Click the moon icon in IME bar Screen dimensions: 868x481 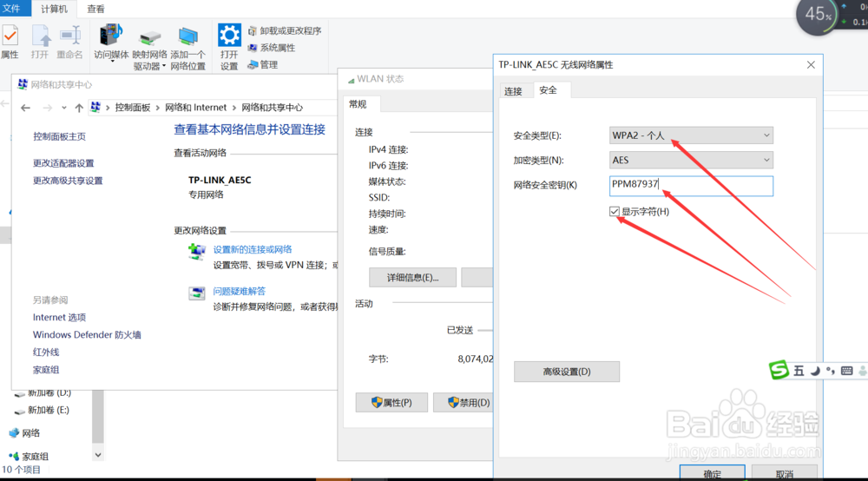[x=815, y=371]
